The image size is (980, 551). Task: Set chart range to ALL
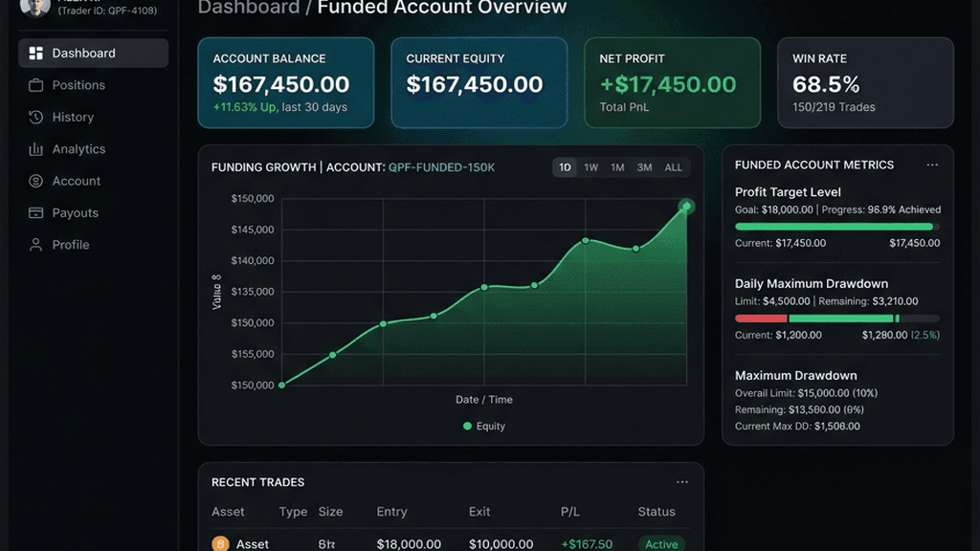tap(673, 167)
